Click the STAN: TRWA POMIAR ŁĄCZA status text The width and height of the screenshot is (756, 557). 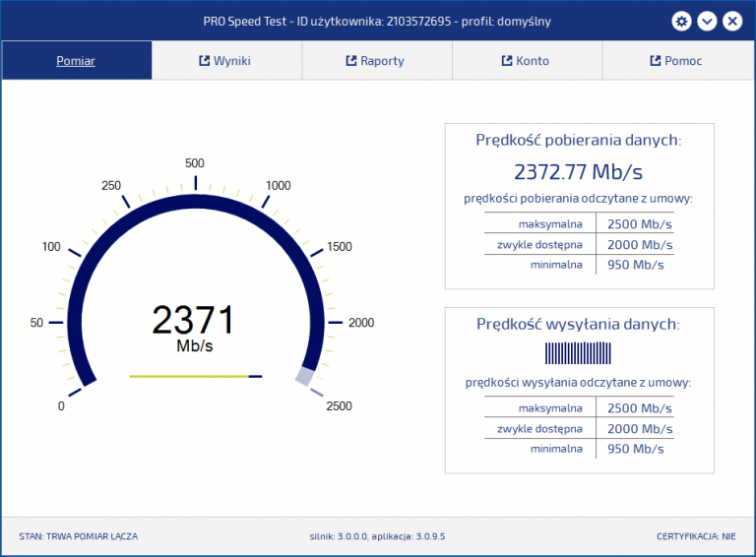[79, 536]
